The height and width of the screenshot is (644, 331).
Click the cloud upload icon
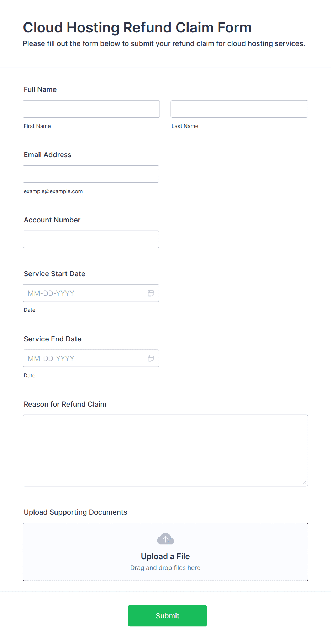coord(165,539)
